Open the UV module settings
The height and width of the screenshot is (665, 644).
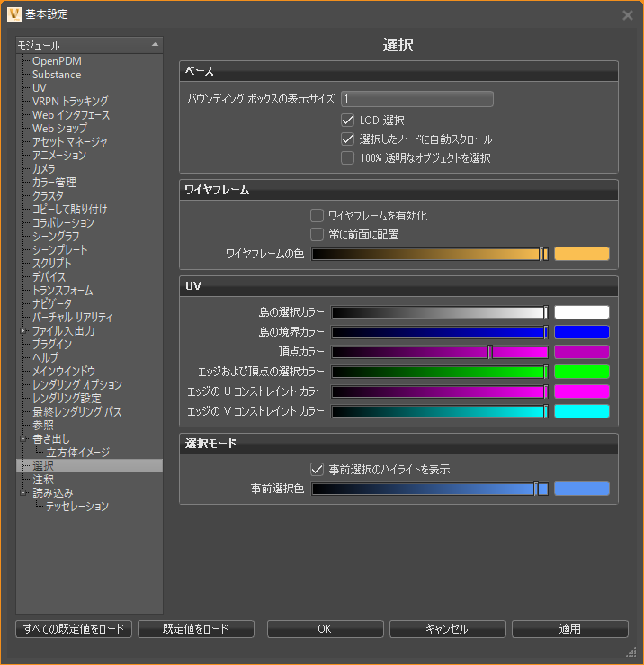pyautogui.click(x=40, y=88)
